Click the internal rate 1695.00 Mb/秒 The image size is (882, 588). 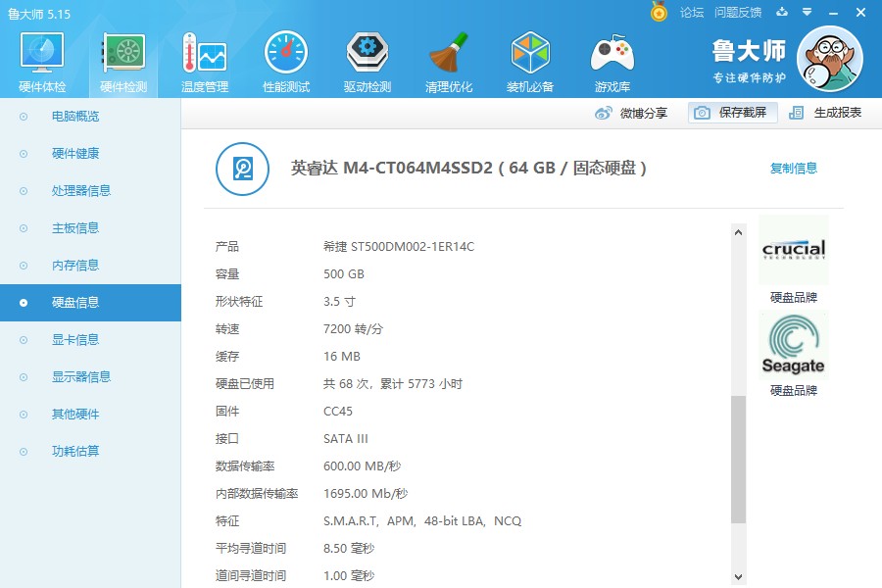tap(366, 494)
